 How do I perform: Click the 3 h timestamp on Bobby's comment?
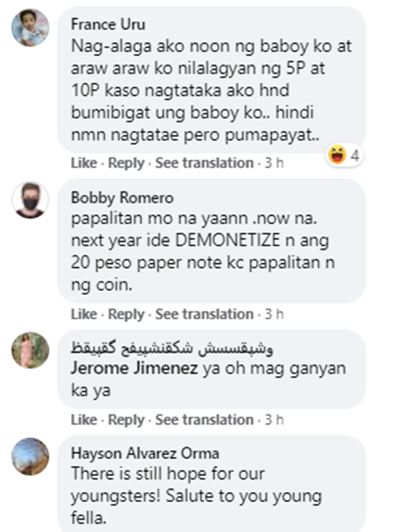274,314
